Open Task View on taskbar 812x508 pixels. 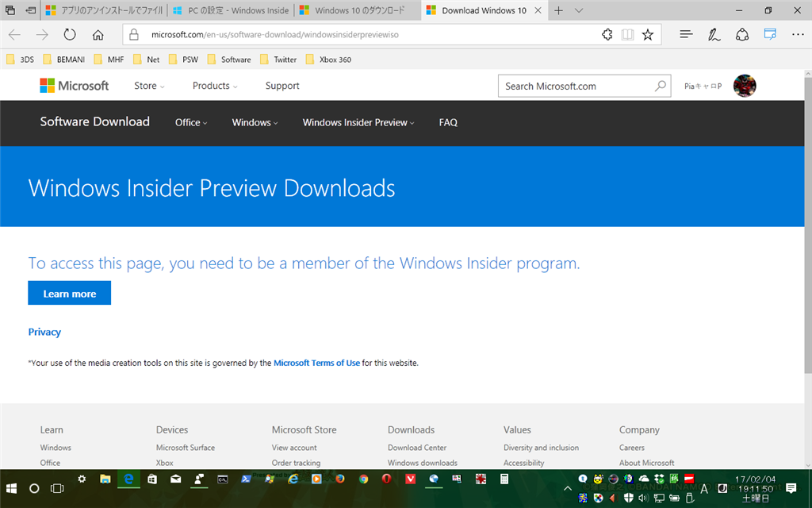coord(57,488)
